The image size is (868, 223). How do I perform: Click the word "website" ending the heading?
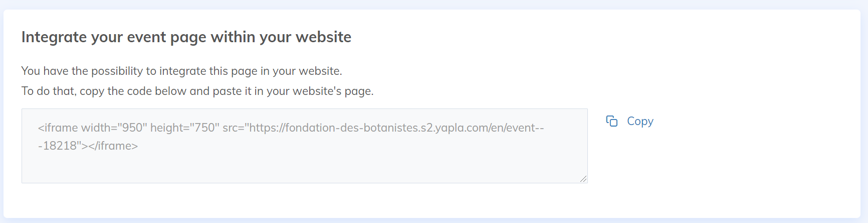[x=323, y=37]
